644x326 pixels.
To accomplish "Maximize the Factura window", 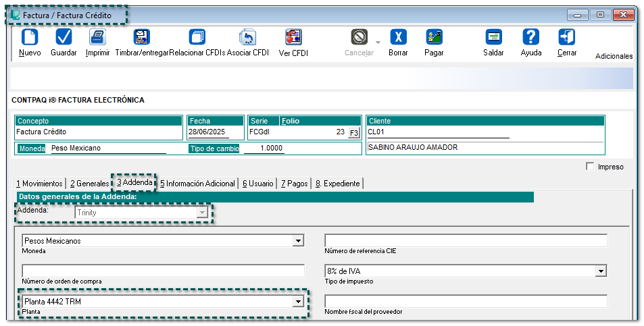I will pyautogui.click(x=601, y=15).
